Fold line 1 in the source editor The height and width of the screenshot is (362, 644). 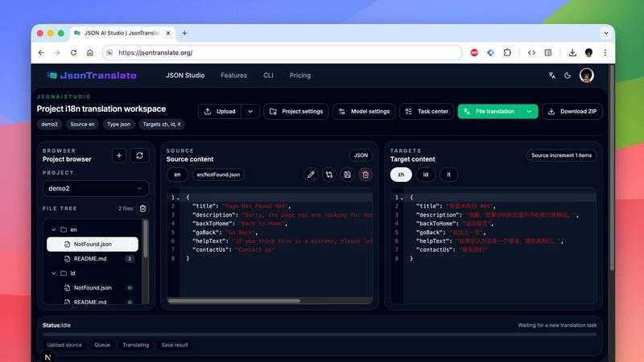178,198
